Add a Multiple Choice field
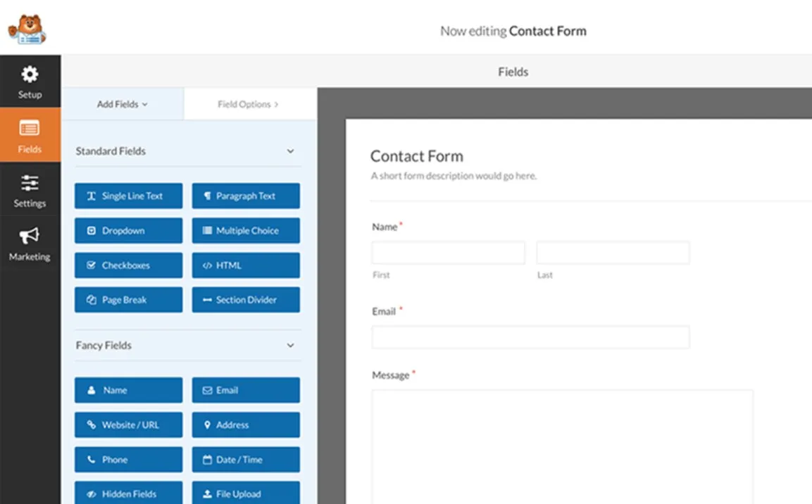The width and height of the screenshot is (812, 504). click(x=246, y=230)
